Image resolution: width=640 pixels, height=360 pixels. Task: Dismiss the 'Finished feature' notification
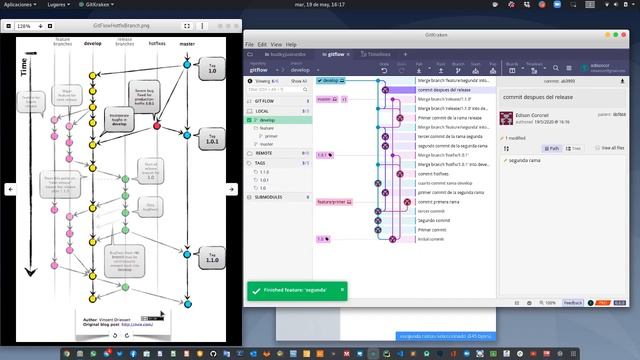click(342, 290)
